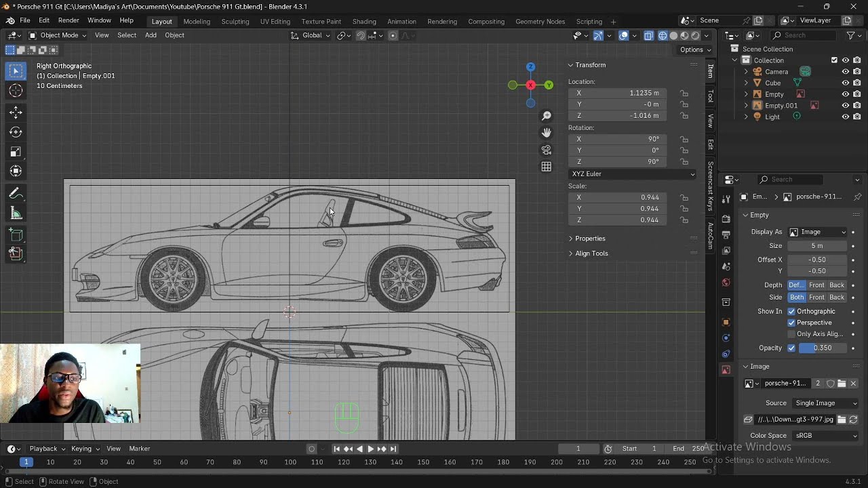Hide the Camera object in outliner
The image size is (868, 488).
(x=846, y=72)
